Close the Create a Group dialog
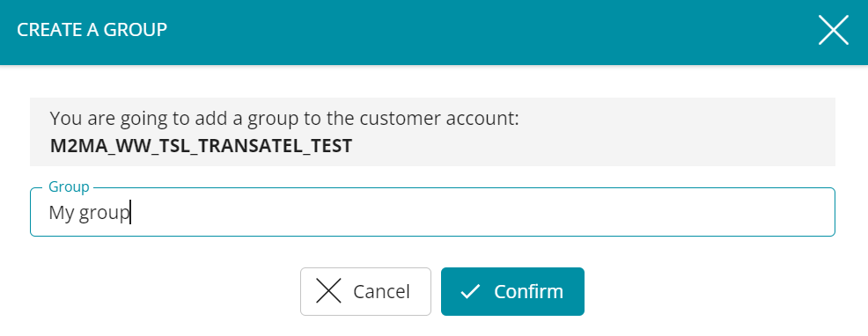Viewport: 868px width, 336px height. point(833,30)
